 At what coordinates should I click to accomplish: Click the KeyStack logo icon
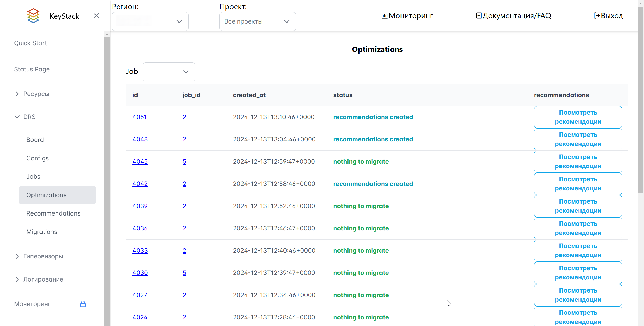coord(33,16)
